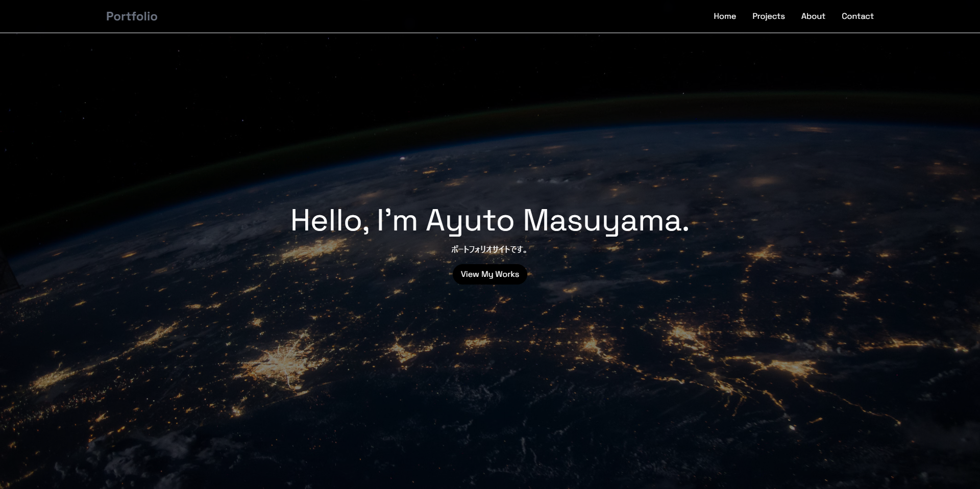Click the white divider line below the header
980x489 pixels.
490,33
